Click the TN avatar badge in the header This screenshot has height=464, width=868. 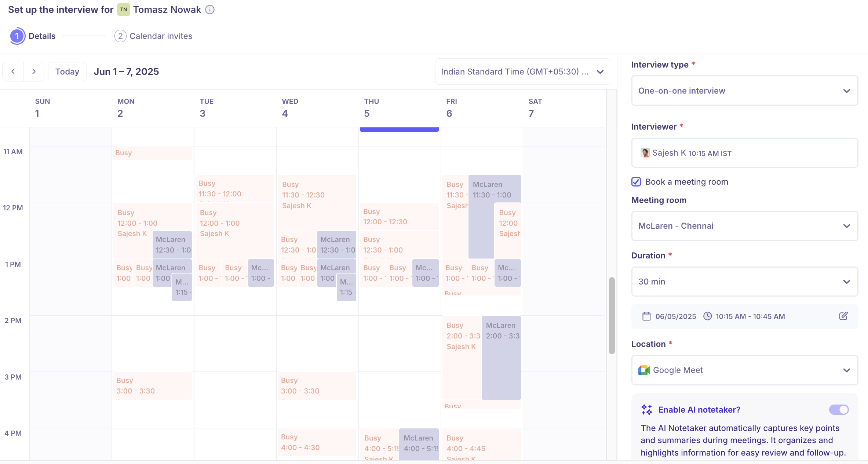[x=123, y=10]
